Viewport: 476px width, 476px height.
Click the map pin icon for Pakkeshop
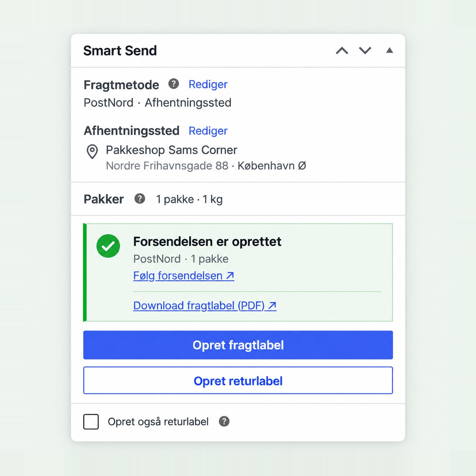click(x=92, y=152)
